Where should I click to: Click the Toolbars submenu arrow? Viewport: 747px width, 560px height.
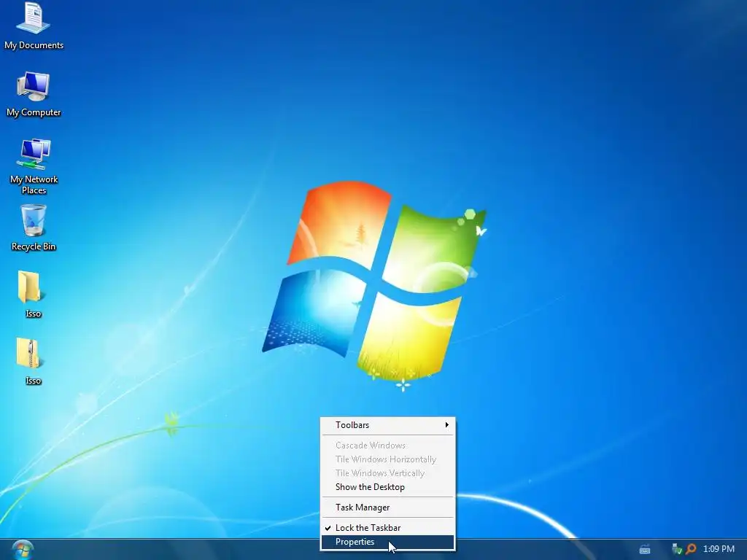447,425
